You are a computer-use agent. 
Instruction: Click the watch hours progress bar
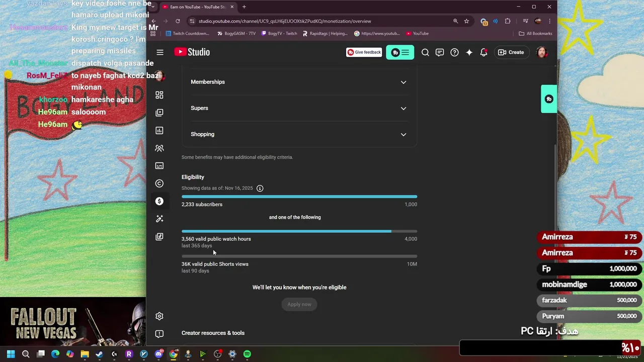pyautogui.click(x=299, y=231)
